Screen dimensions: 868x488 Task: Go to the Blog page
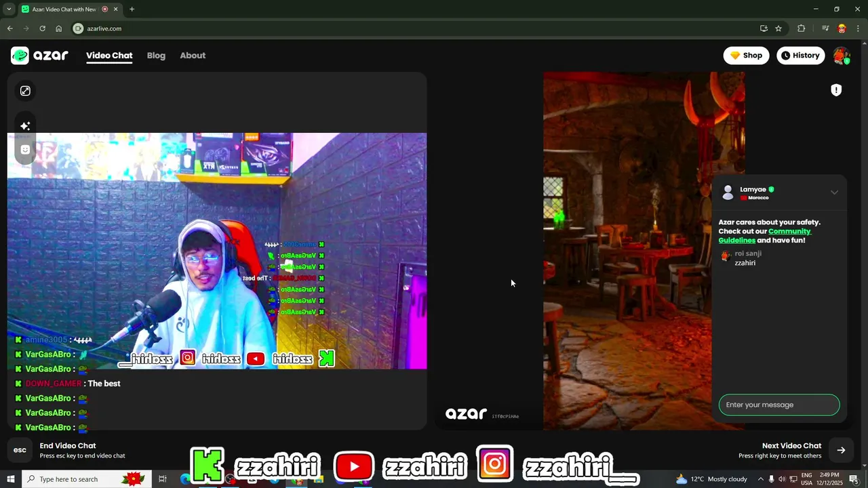[x=156, y=56]
